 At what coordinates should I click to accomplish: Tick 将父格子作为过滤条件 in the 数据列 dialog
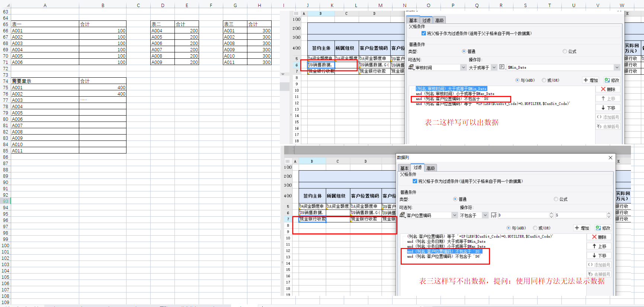(x=415, y=181)
